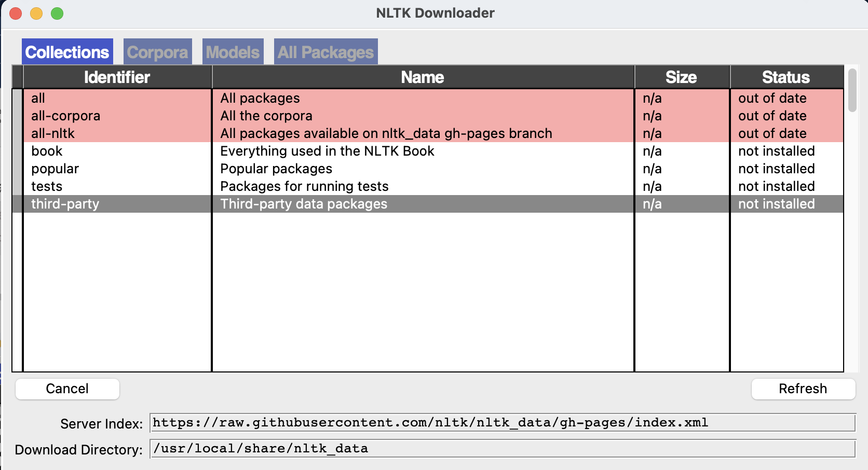
Task: Close the NLTK Downloader window
Action: [x=16, y=13]
